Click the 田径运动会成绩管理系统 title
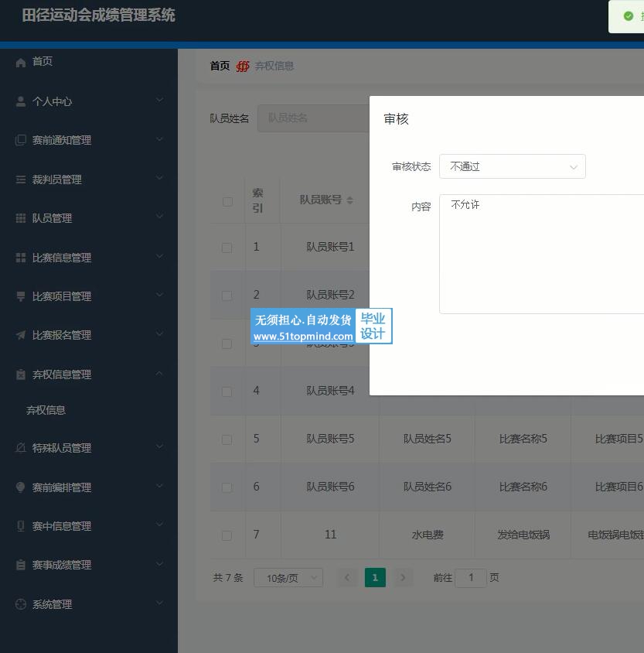 tap(99, 15)
